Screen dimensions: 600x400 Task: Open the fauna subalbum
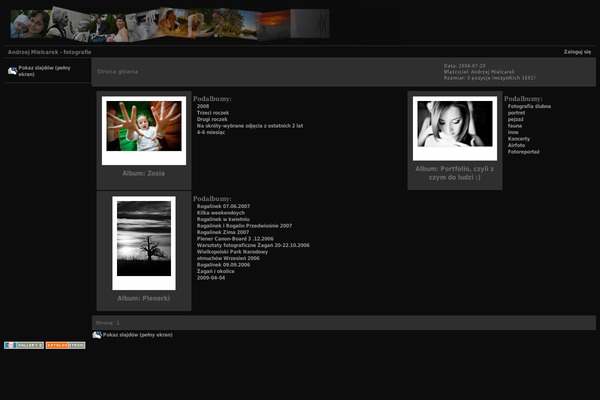[x=515, y=126]
